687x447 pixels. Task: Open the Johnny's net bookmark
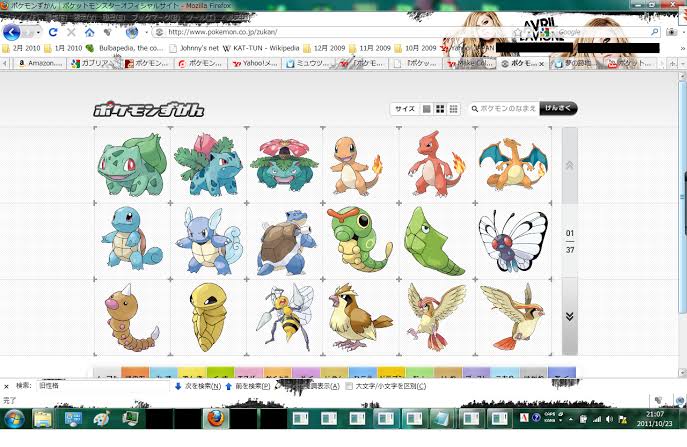(194, 48)
